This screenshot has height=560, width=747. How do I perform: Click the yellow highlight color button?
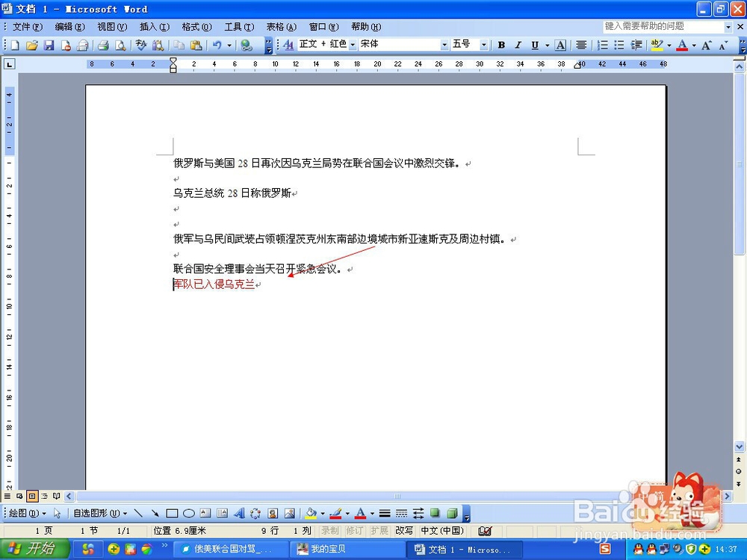(x=657, y=45)
